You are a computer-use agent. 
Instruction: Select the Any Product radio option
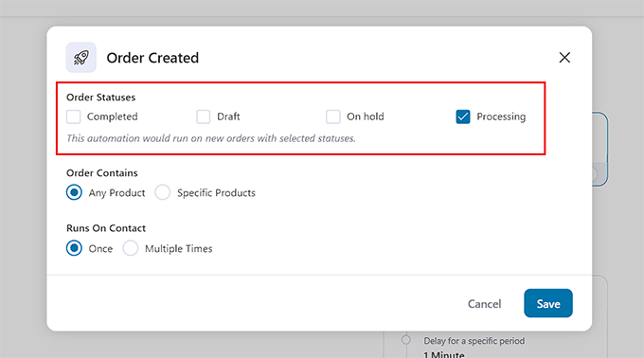[74, 192]
